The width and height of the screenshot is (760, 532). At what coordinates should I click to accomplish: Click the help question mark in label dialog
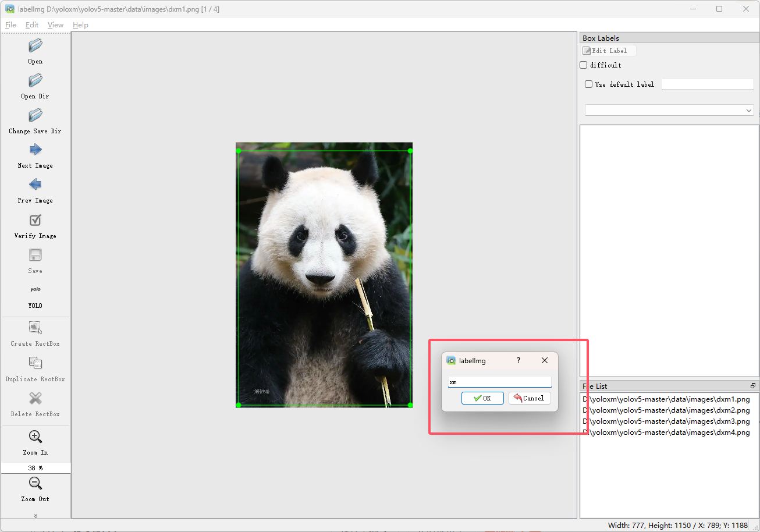(x=518, y=360)
